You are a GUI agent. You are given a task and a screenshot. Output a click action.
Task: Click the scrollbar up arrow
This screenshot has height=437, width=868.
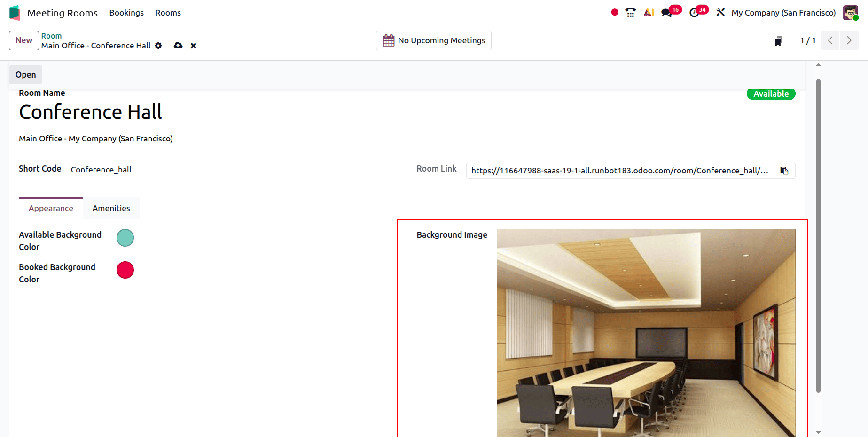click(818, 65)
